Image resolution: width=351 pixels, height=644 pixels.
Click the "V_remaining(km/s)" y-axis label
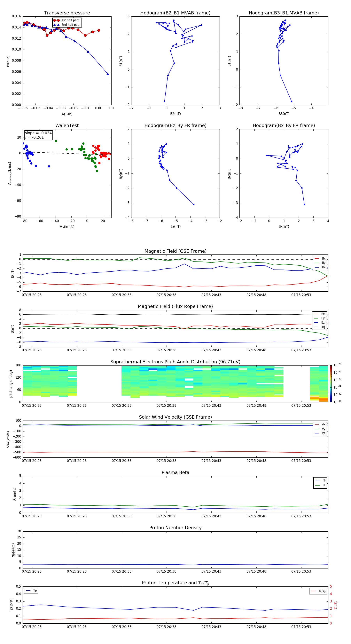(x=10, y=173)
